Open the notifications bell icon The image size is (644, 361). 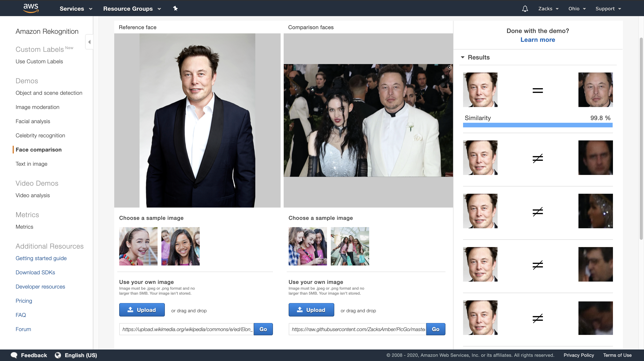click(525, 9)
